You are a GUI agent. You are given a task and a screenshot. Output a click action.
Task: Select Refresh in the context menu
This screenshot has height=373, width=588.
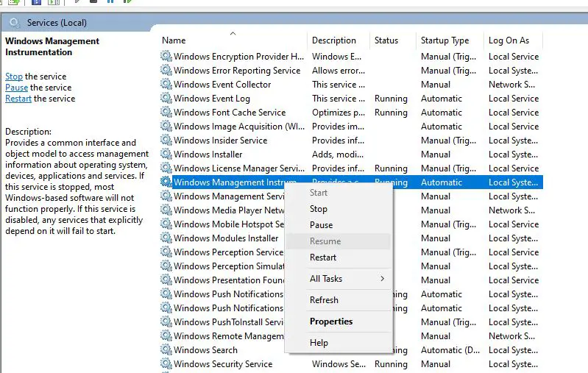pyautogui.click(x=324, y=300)
